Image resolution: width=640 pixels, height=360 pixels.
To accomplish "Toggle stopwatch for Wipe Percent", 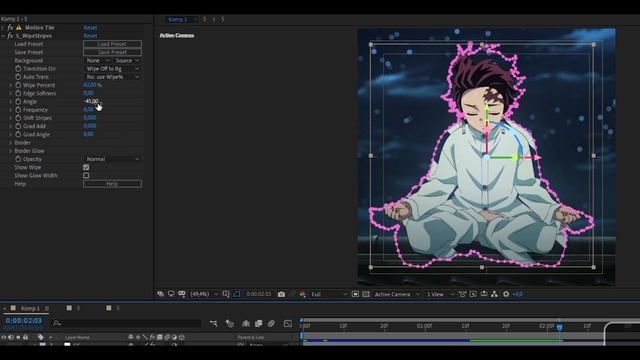I will point(18,85).
